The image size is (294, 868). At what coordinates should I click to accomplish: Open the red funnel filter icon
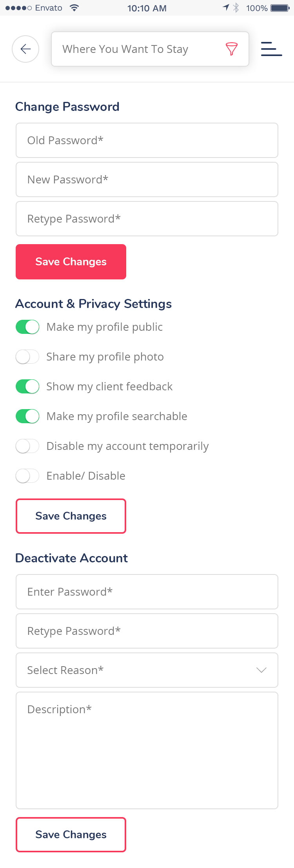232,49
